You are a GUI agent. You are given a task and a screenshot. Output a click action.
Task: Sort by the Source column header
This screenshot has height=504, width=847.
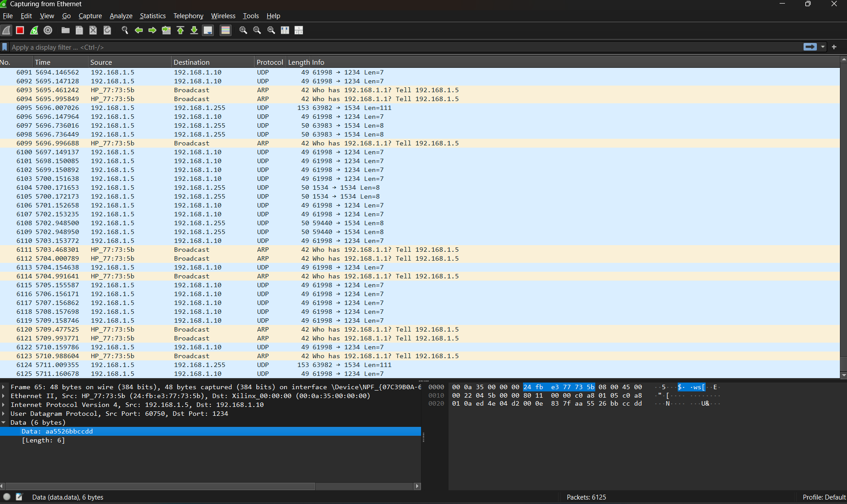point(129,62)
